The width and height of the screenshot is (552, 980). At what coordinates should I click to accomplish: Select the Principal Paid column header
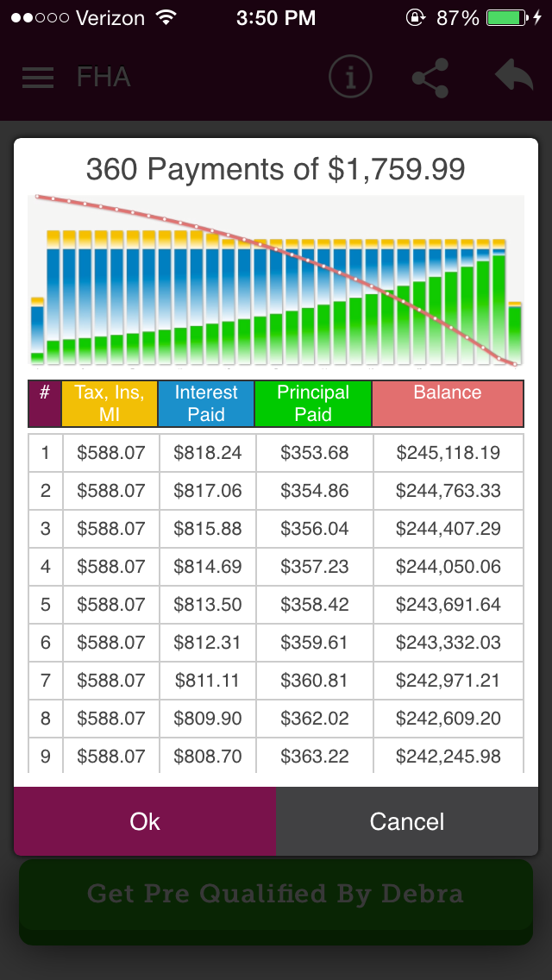[x=313, y=403]
